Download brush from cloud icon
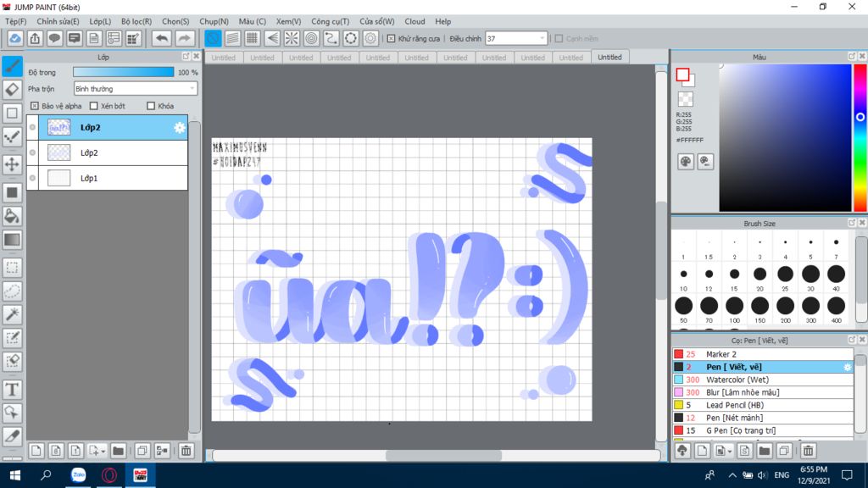Viewport: 868px width, 488px height. click(682, 451)
